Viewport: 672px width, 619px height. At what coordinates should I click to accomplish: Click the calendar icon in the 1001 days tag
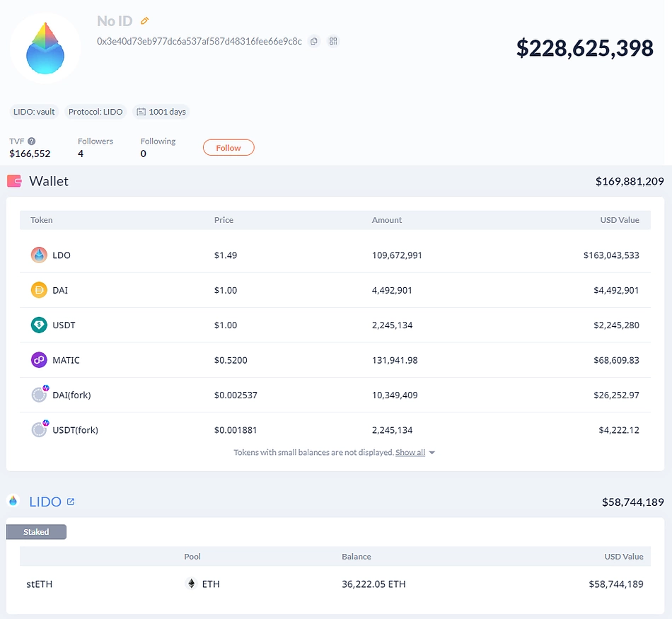coord(141,112)
